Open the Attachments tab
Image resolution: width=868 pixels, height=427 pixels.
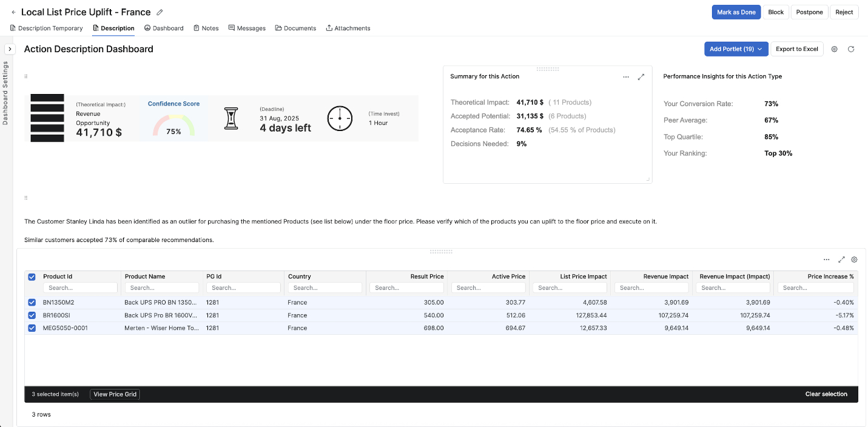tap(348, 28)
